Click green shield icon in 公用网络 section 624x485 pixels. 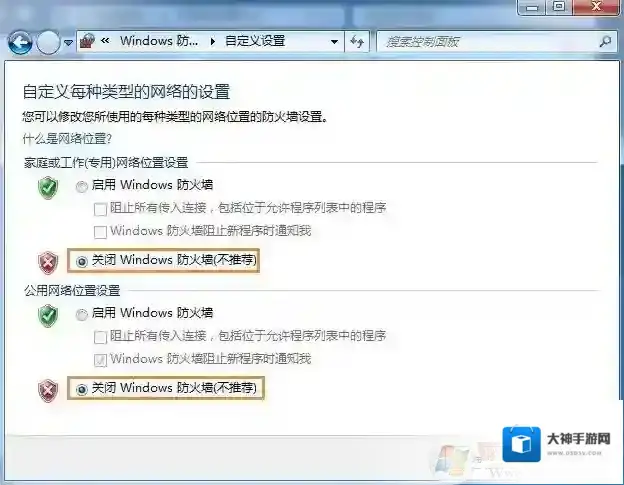[48, 316]
